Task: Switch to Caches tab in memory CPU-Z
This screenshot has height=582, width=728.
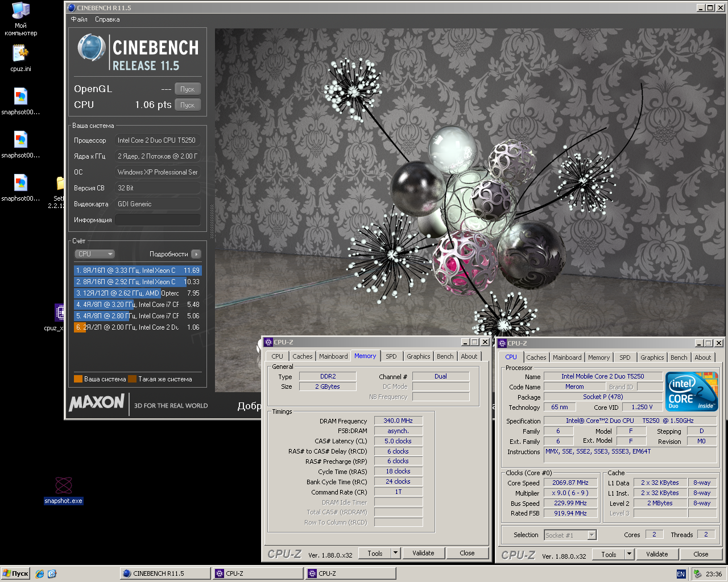Action: pyautogui.click(x=302, y=356)
